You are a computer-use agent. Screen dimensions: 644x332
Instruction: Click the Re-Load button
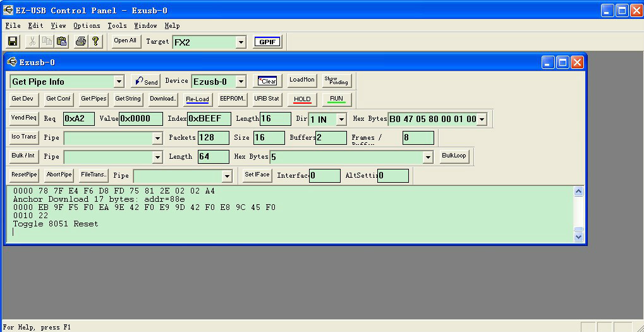pos(198,99)
